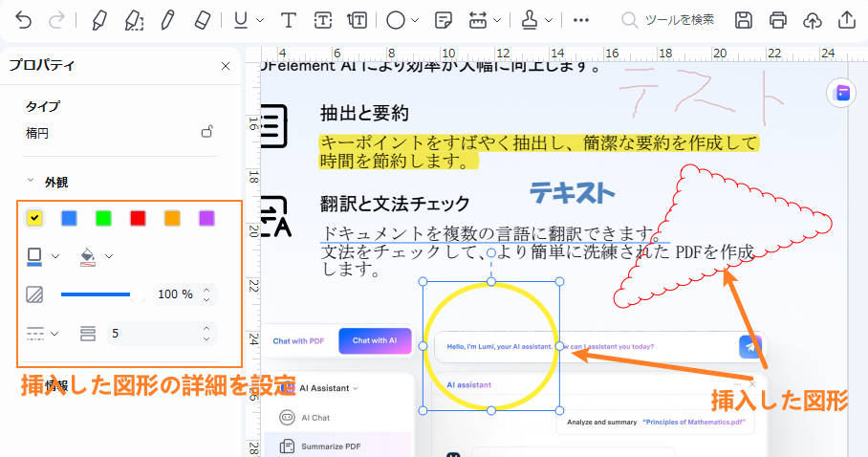Screen dimensions: 868x457
Task: Click the Share export icon
Action: tap(847, 20)
